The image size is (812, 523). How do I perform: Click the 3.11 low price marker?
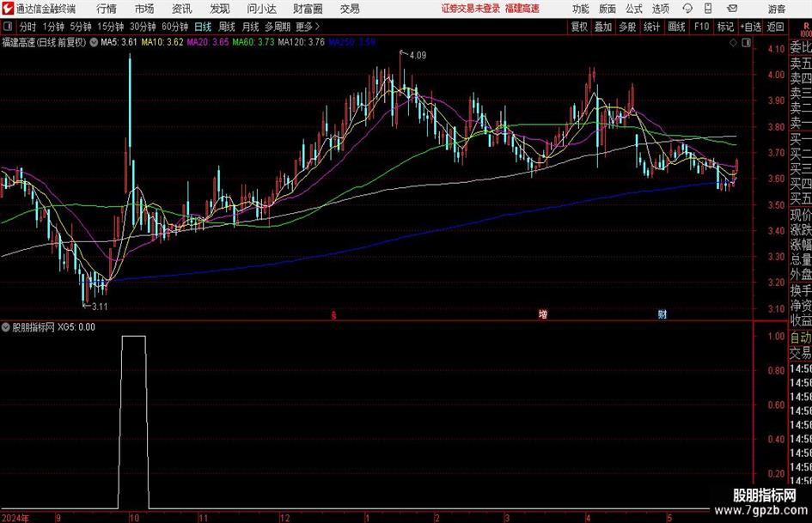(99, 307)
